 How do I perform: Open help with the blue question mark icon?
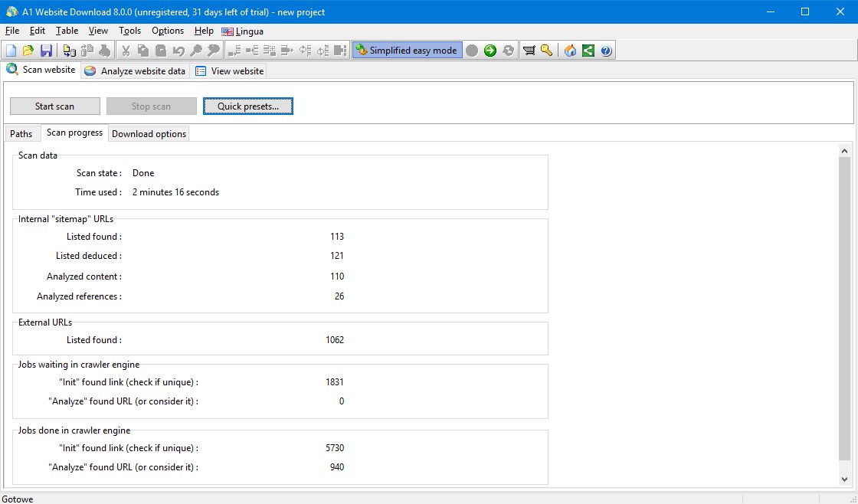(606, 51)
